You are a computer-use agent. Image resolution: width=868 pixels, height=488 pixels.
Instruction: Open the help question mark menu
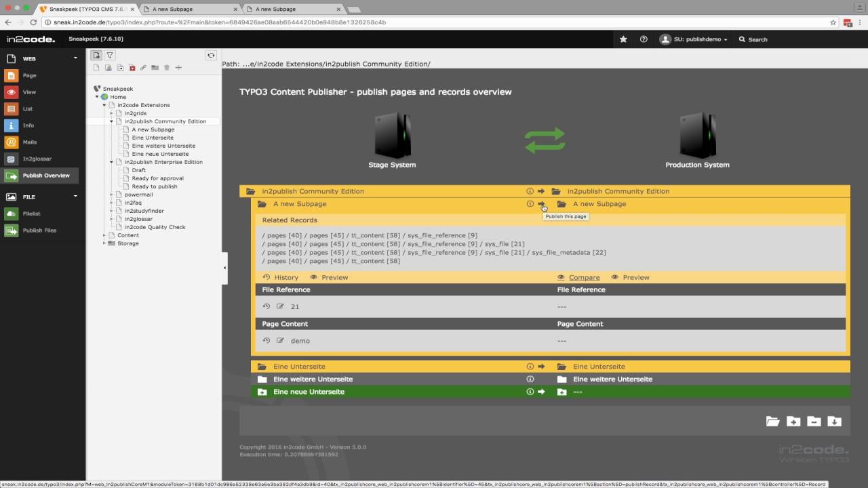click(x=644, y=39)
